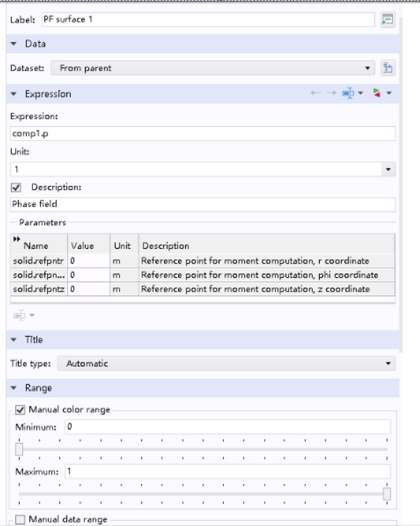420x526 pixels.
Task: Click the label comment icon beside PF surface 1
Action: coord(388,20)
